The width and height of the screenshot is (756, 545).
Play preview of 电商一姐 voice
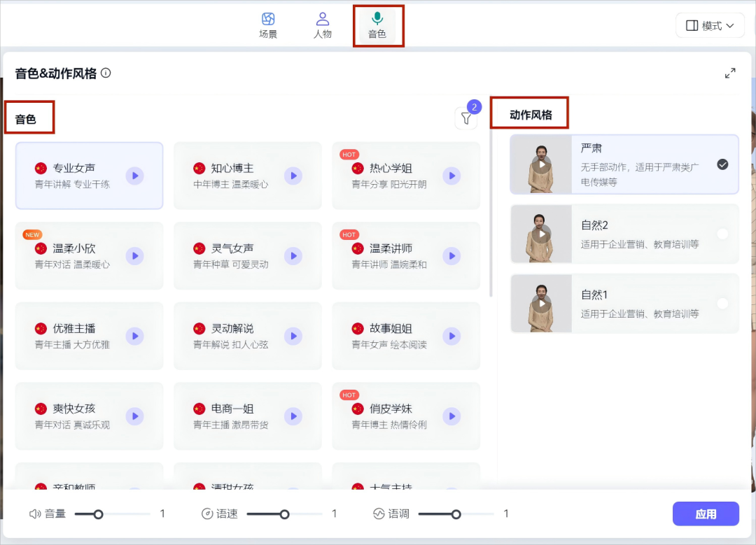point(293,416)
